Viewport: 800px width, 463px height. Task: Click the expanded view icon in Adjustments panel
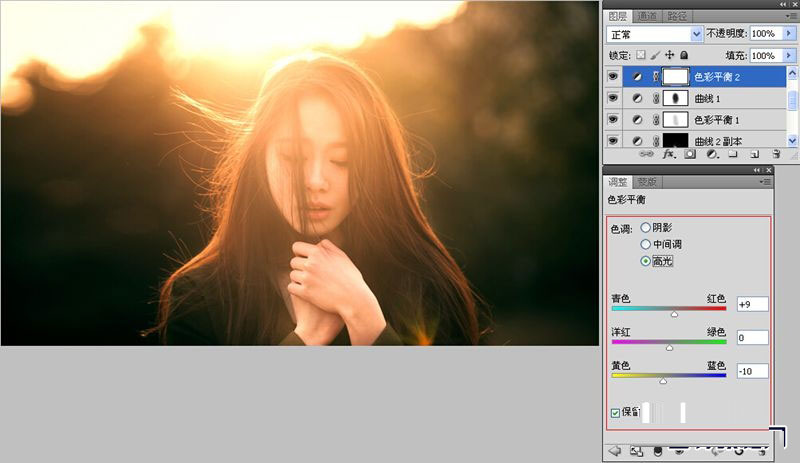pyautogui.click(x=636, y=451)
